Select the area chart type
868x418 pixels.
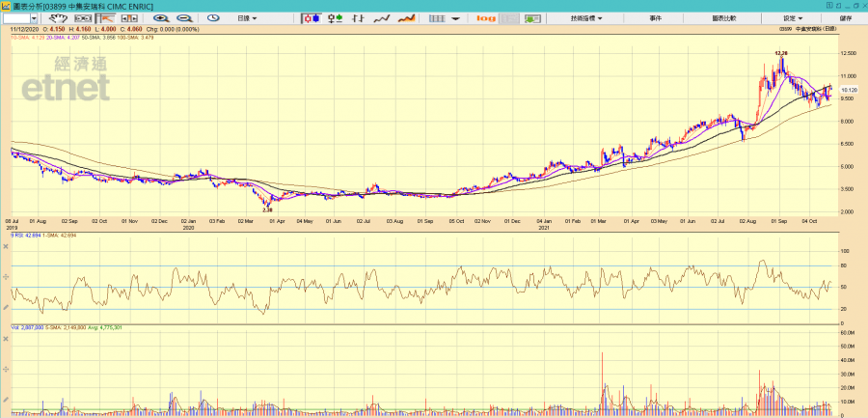(x=406, y=18)
